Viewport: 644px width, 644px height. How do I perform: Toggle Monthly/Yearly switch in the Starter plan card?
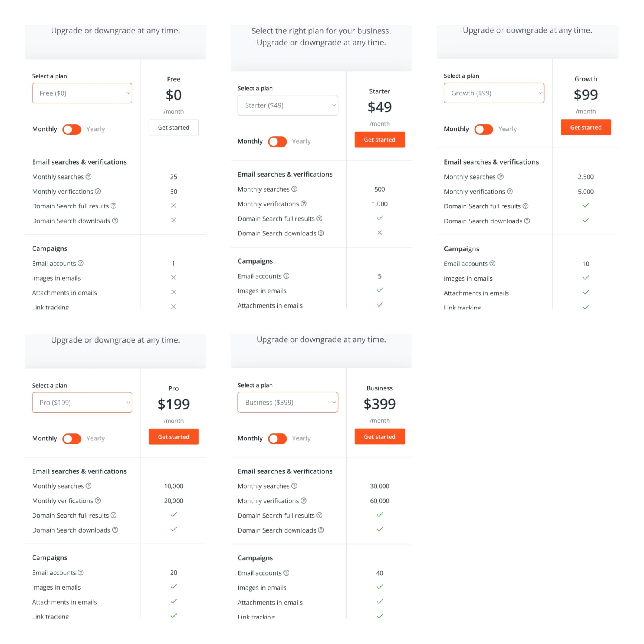pos(277,142)
